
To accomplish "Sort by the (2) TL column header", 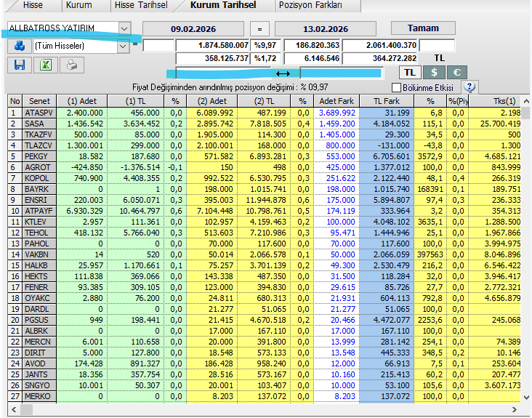I will coord(264,101).
